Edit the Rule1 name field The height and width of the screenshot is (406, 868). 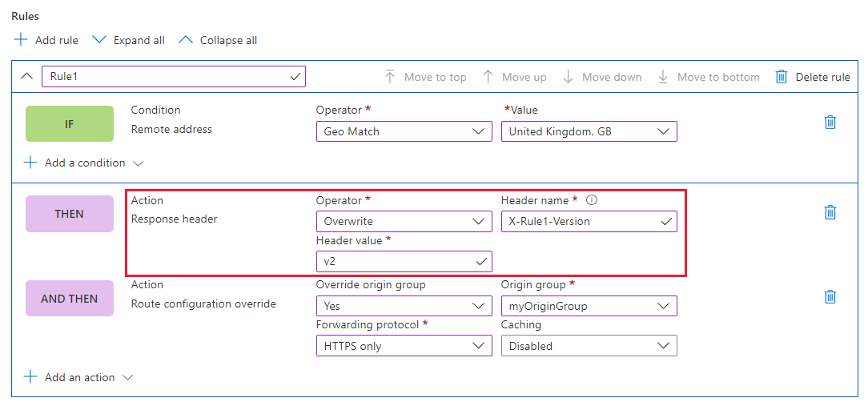click(x=174, y=76)
